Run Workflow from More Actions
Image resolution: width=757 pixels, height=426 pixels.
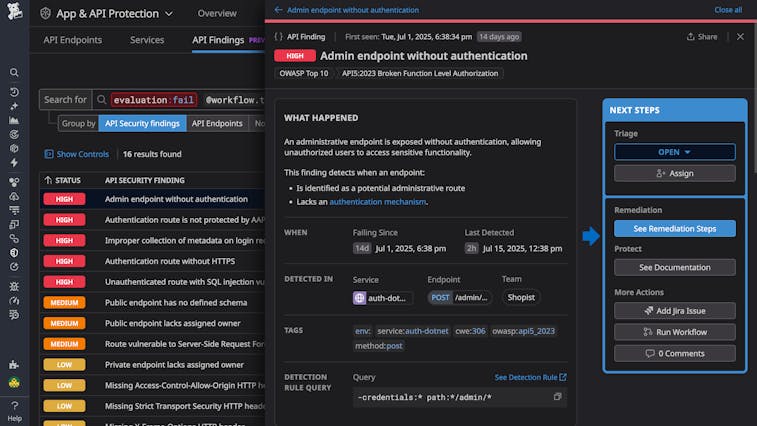coord(675,332)
